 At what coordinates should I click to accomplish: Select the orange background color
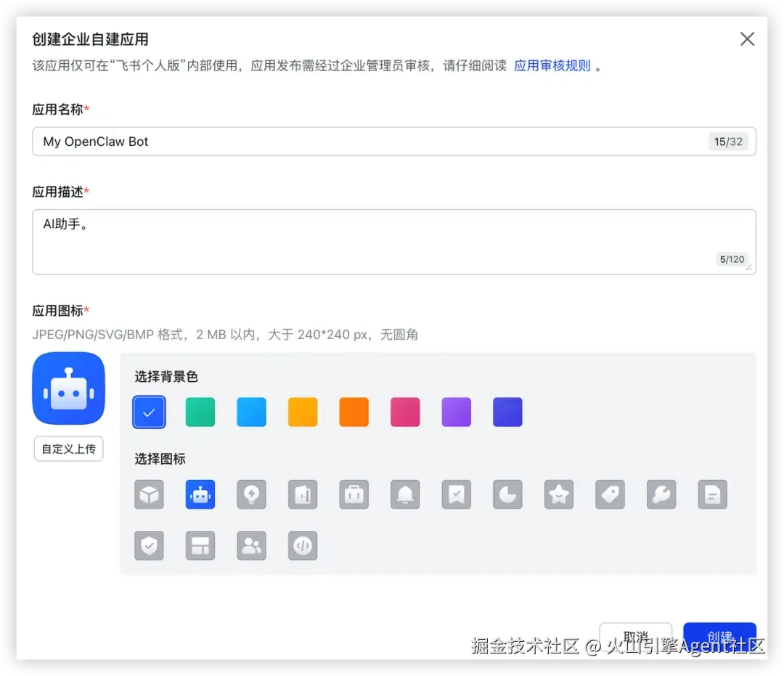tap(354, 412)
